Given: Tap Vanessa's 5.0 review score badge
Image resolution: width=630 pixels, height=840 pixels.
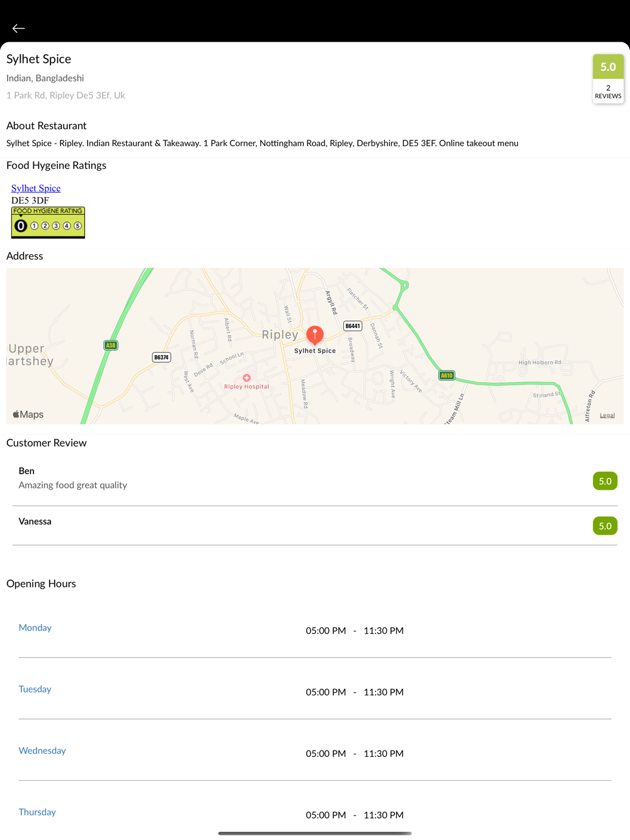Looking at the screenshot, I should point(605,526).
